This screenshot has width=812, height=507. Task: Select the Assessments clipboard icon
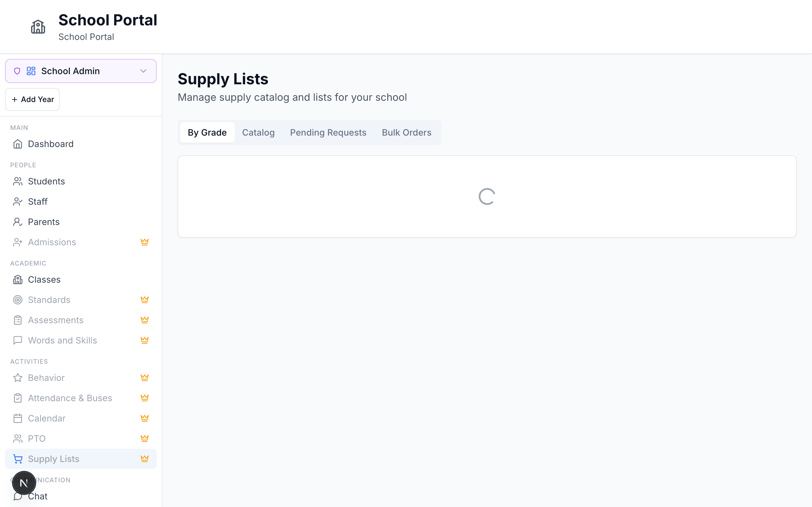[17, 320]
